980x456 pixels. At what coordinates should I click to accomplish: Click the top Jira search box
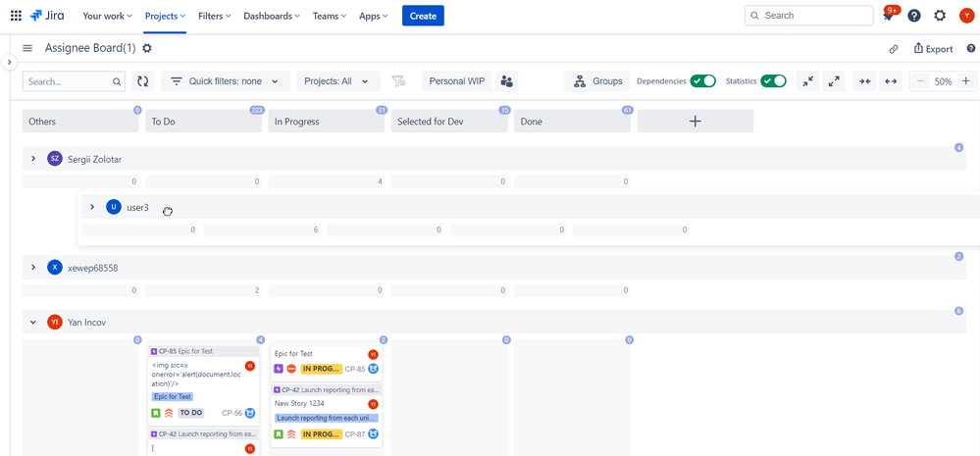coord(808,16)
